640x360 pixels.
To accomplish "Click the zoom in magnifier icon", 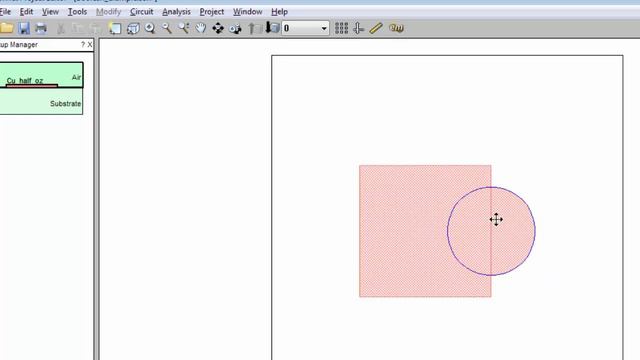I will click(150, 28).
